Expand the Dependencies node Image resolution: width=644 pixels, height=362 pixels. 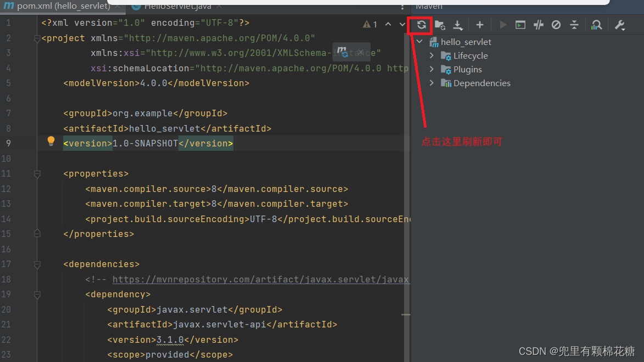click(432, 83)
